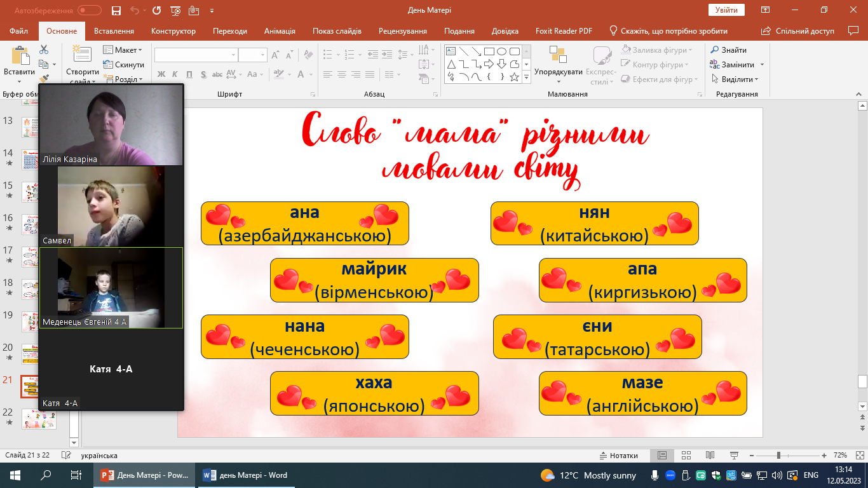Screen dimensions: 868x488
Task: Switch to the Вставлення tab
Action: click(x=114, y=30)
